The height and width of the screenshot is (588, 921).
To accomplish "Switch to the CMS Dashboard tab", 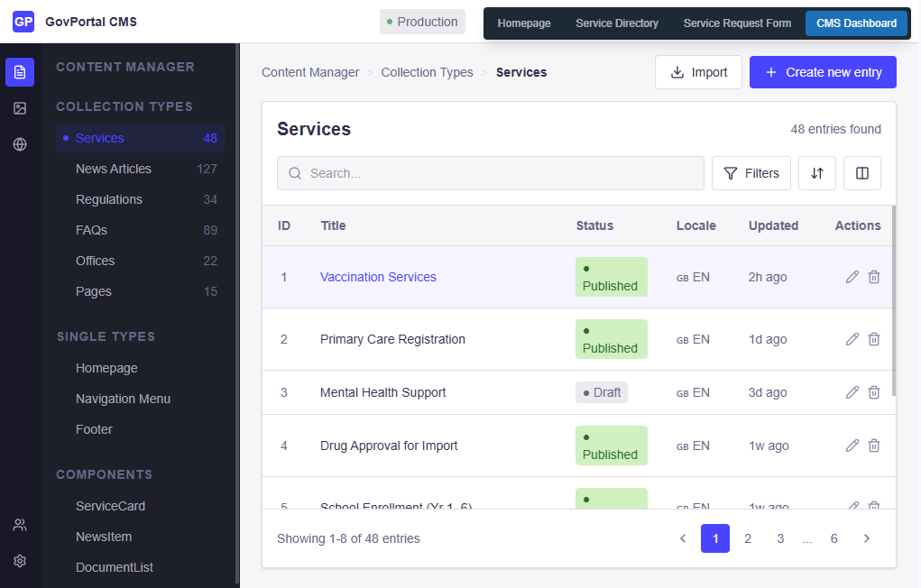I will 855,23.
